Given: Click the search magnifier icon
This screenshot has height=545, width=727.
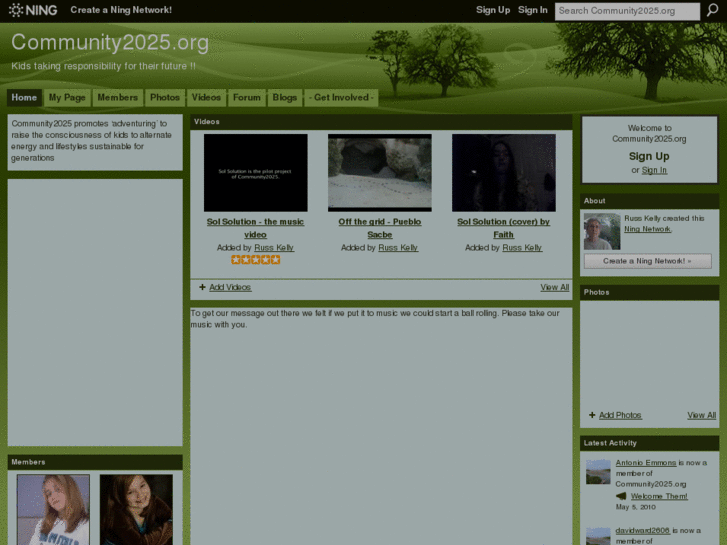Looking at the screenshot, I should [x=712, y=10].
